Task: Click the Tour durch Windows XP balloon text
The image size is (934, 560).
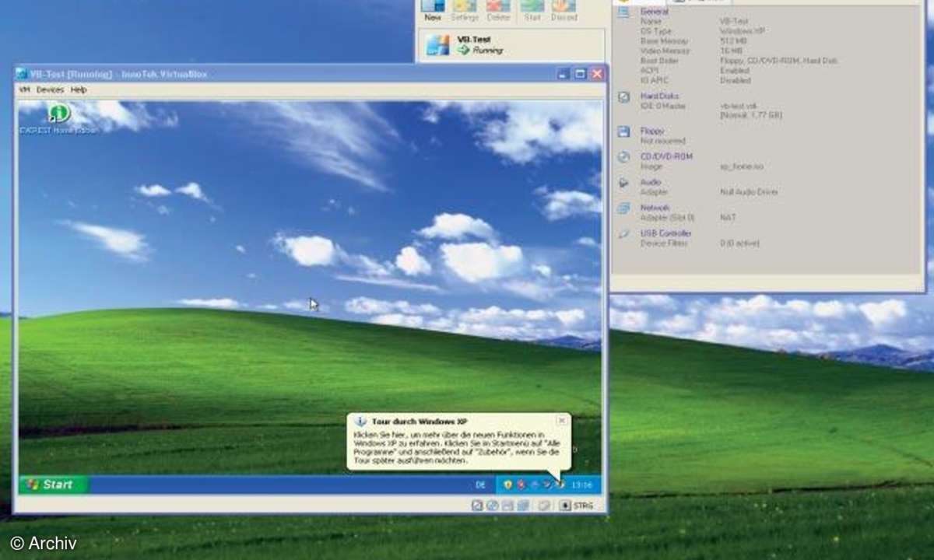Action: click(x=458, y=446)
